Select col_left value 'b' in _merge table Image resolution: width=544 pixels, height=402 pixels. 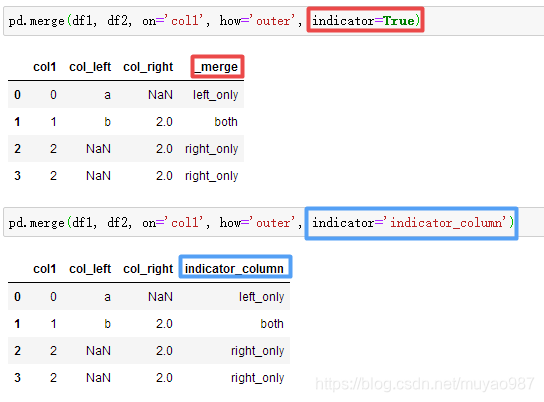pyautogui.click(x=107, y=122)
